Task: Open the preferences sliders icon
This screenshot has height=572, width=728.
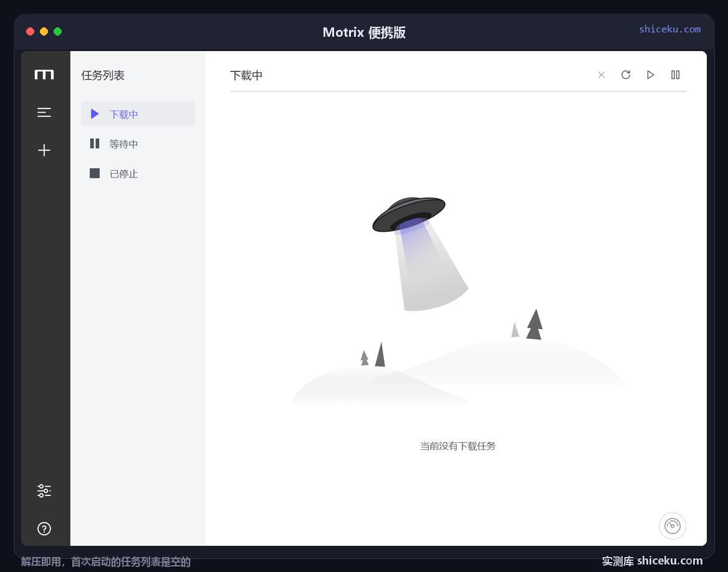Action: pos(44,491)
